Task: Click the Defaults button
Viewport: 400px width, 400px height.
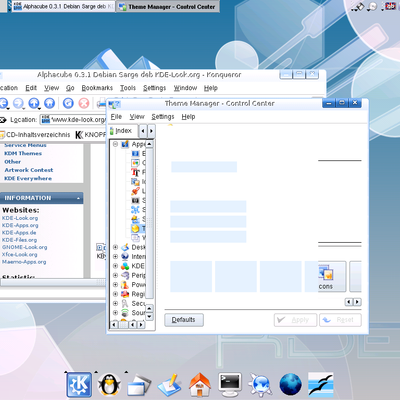Action: click(x=184, y=320)
